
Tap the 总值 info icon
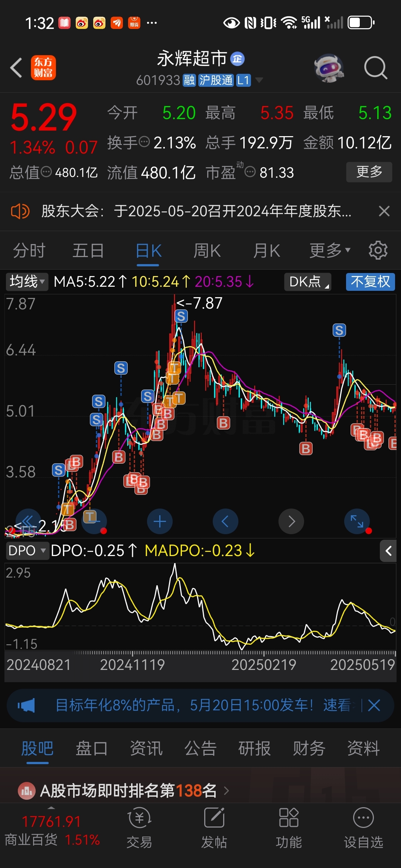pos(46,172)
